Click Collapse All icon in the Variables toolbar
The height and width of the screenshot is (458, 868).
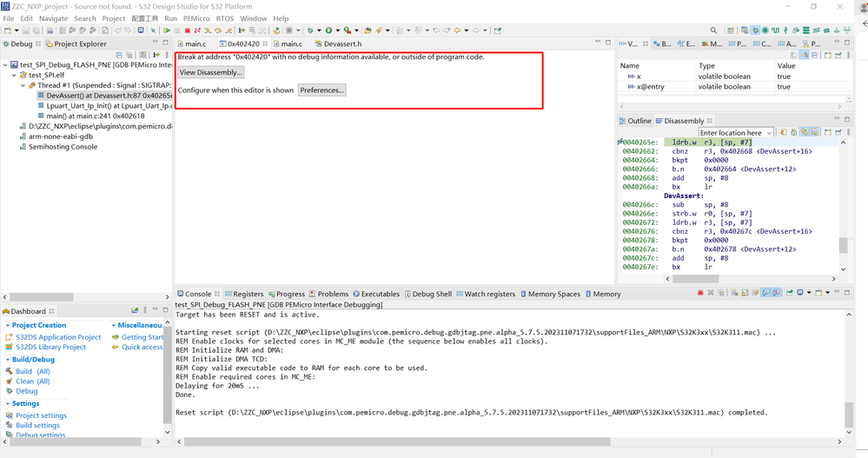point(814,55)
